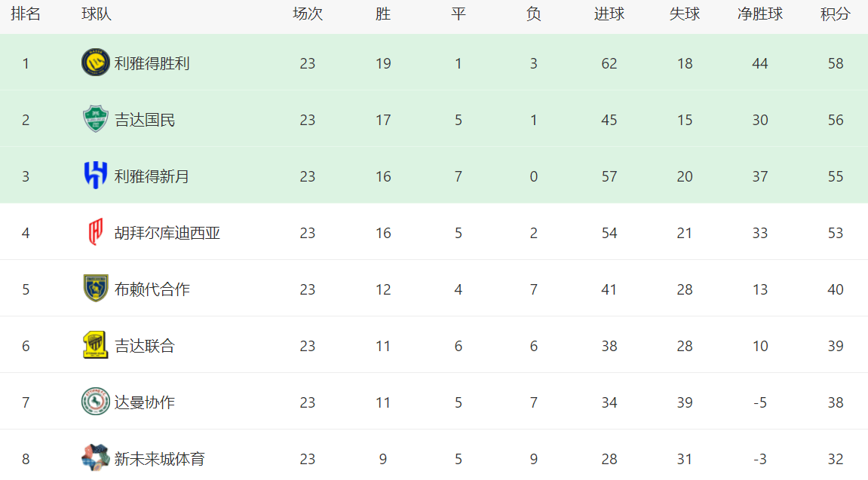
Task: Open the 吉达国民 team name link
Action: click(x=145, y=120)
